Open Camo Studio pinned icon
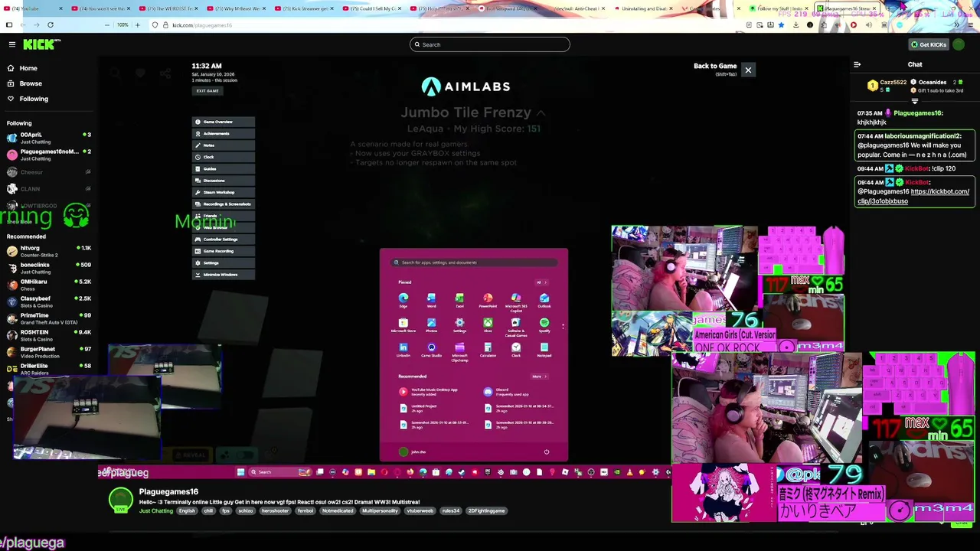 [x=431, y=350]
